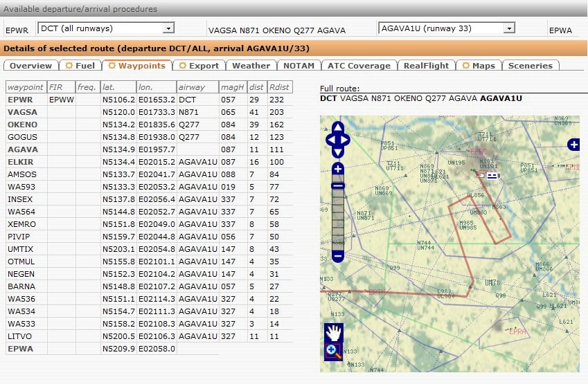This screenshot has height=384, width=588.
Task: Open the Fuel tab
Action: point(80,66)
